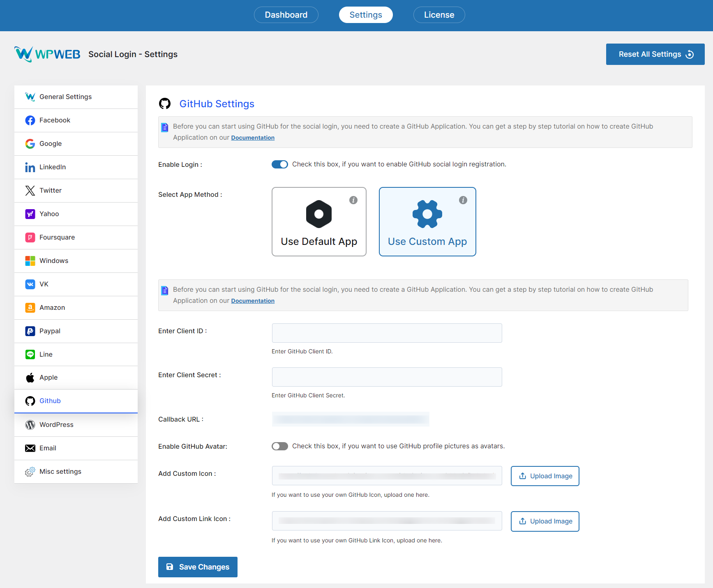Click the Amazon icon in sidebar
Image resolution: width=713 pixels, height=588 pixels.
tap(30, 307)
